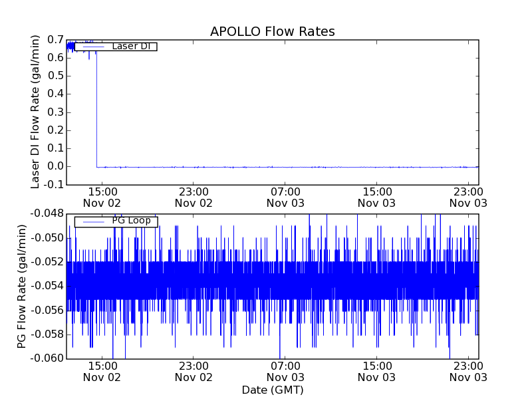
Task: Click bottom plot's 15:00 Nov 03 tick label
Action: 377,371
